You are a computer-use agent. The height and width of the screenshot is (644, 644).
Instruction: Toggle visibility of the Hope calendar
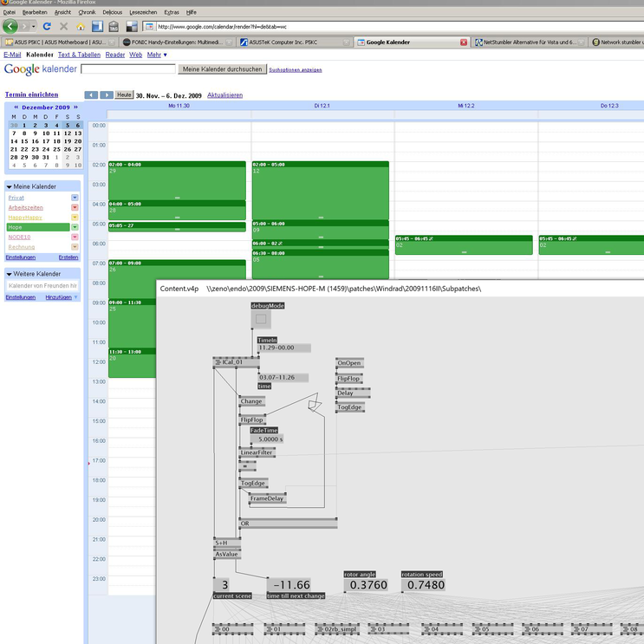tap(15, 227)
